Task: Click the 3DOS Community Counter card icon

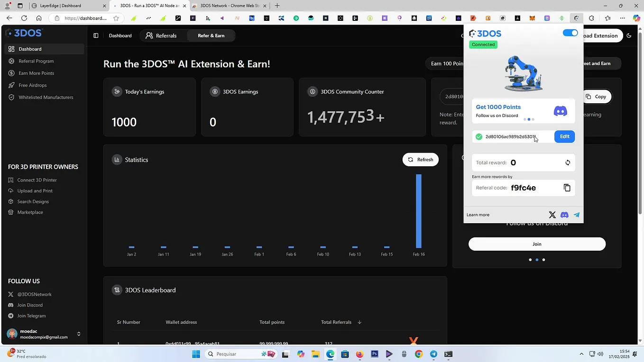Action: tap(313, 91)
